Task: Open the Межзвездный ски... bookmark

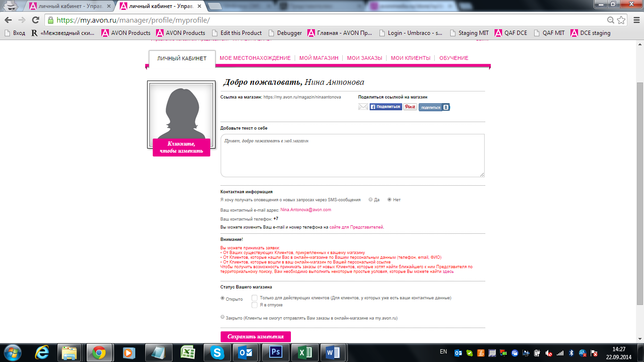Action: 63,33
